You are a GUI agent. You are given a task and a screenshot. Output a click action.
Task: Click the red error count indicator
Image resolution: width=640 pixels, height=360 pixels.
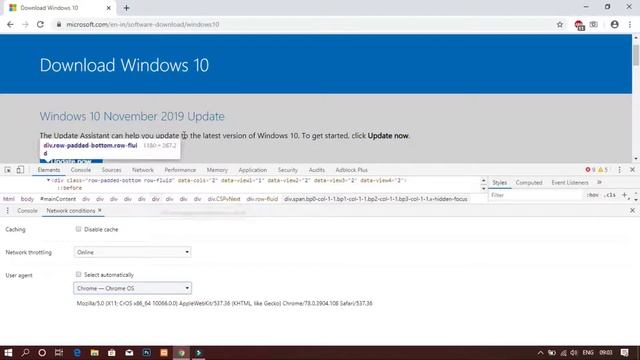[590, 170]
